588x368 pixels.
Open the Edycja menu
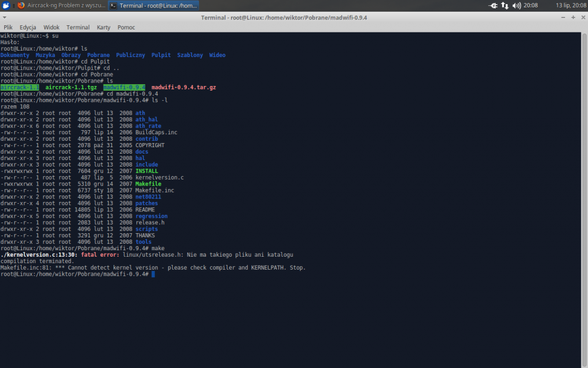28,28
